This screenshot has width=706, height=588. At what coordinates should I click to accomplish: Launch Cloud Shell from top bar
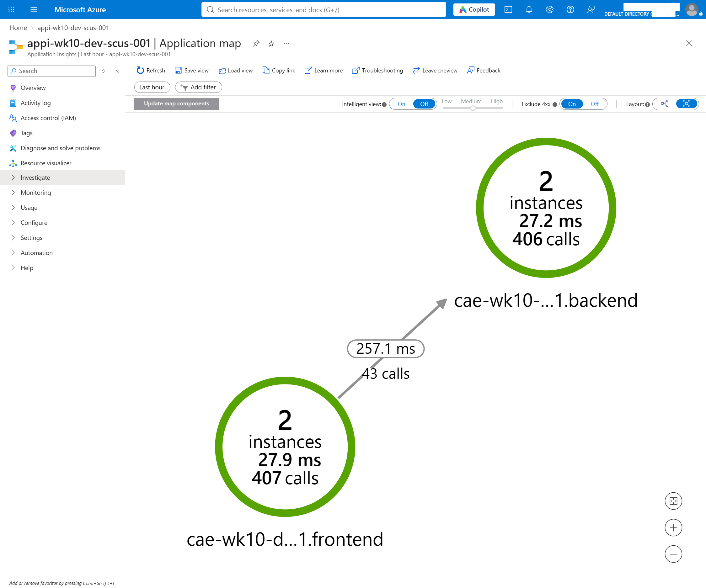(508, 9)
